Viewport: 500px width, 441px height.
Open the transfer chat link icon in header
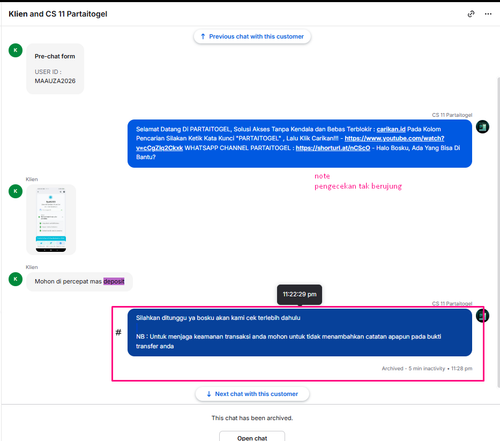pyautogui.click(x=471, y=14)
